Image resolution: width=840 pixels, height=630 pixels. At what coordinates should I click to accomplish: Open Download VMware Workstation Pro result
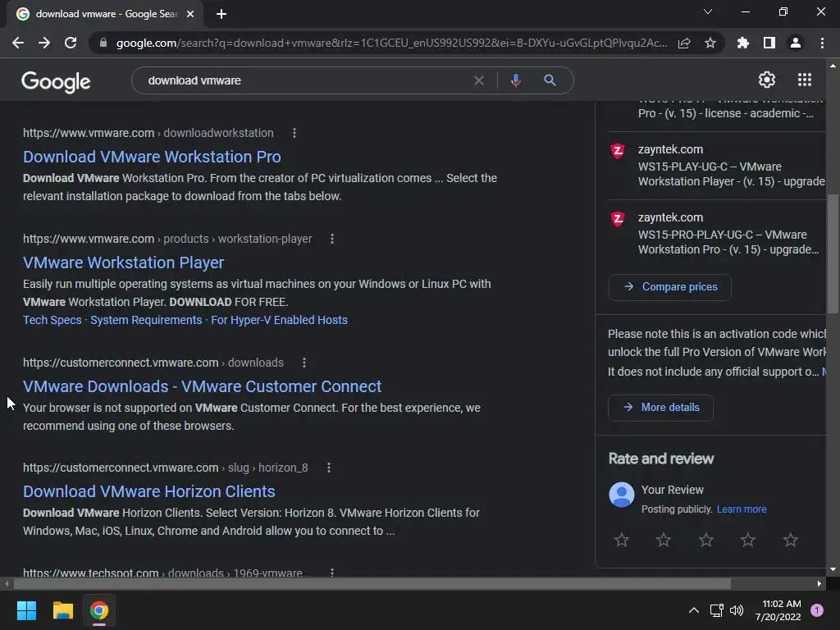[152, 157]
